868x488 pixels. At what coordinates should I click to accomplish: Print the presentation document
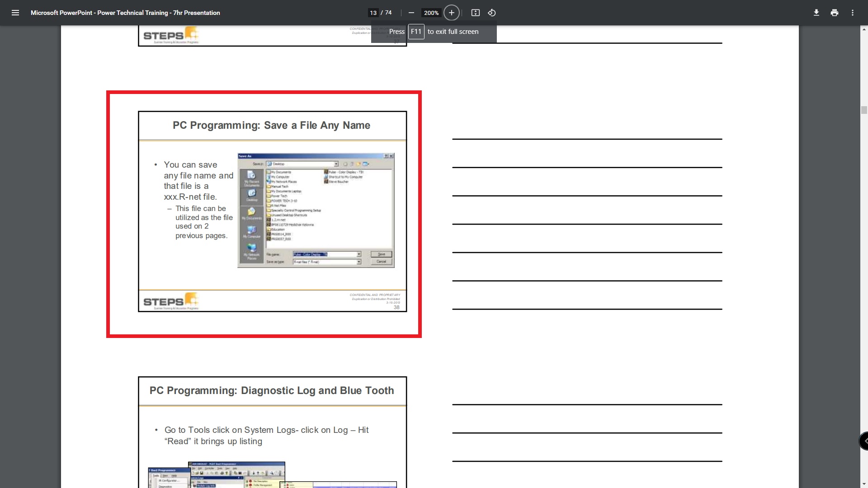click(x=834, y=13)
